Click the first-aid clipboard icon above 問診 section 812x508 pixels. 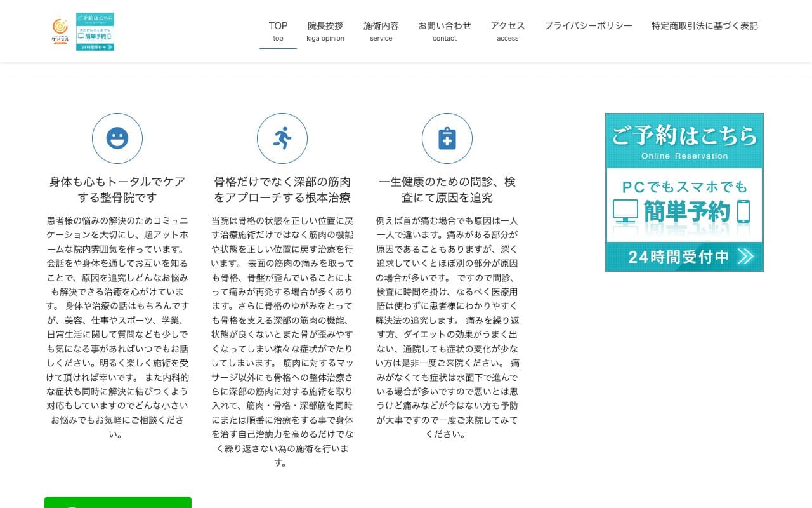coord(447,138)
